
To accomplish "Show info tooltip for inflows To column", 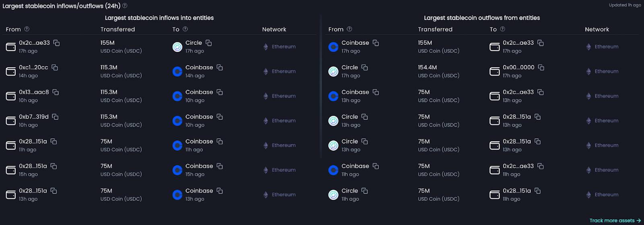I will (x=185, y=29).
